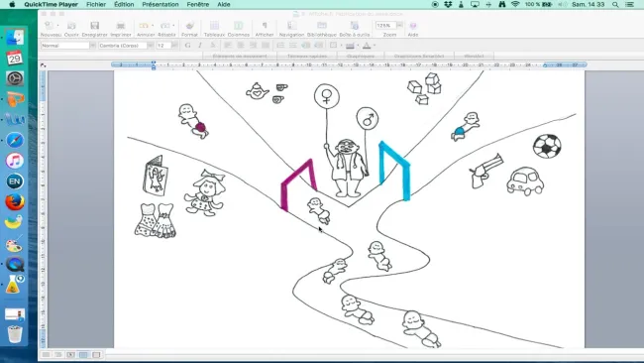Toggle italic I formatting

click(x=200, y=46)
